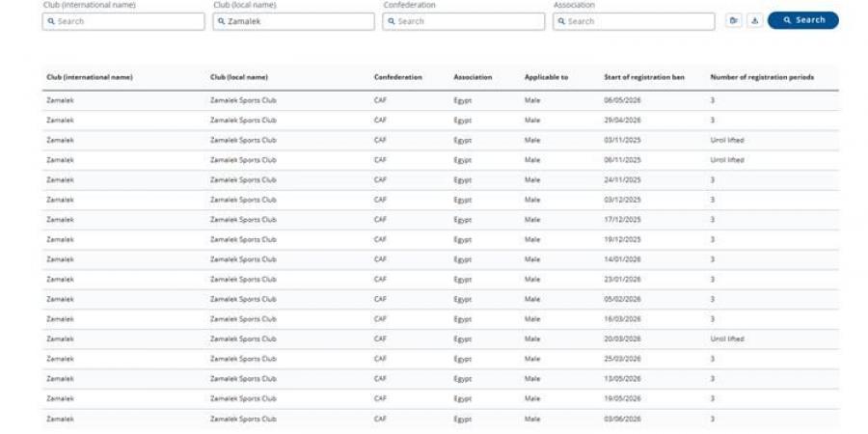868x434 pixels.
Task: Click 'Egypt' in the 19/12/2025 row
Action: pyautogui.click(x=463, y=240)
